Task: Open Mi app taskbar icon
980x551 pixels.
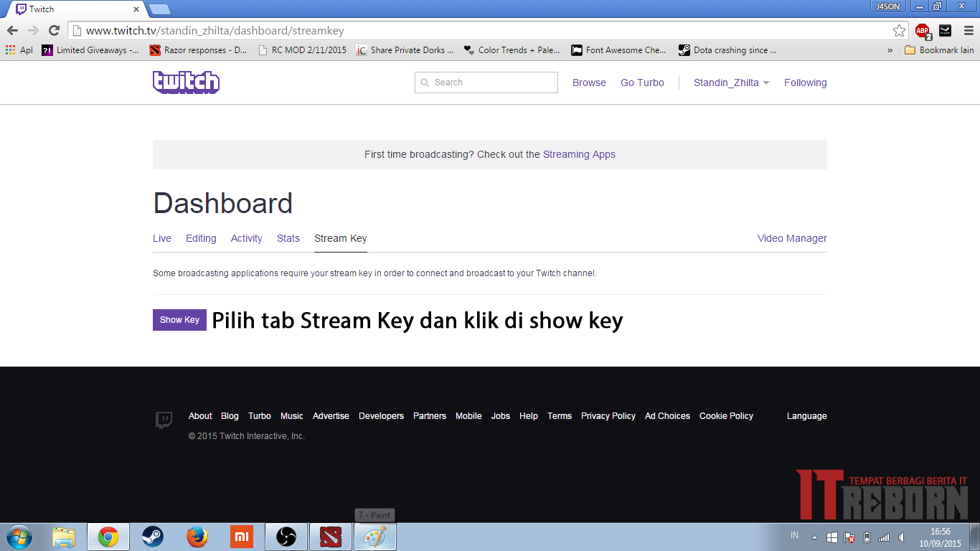Action: coord(242,537)
